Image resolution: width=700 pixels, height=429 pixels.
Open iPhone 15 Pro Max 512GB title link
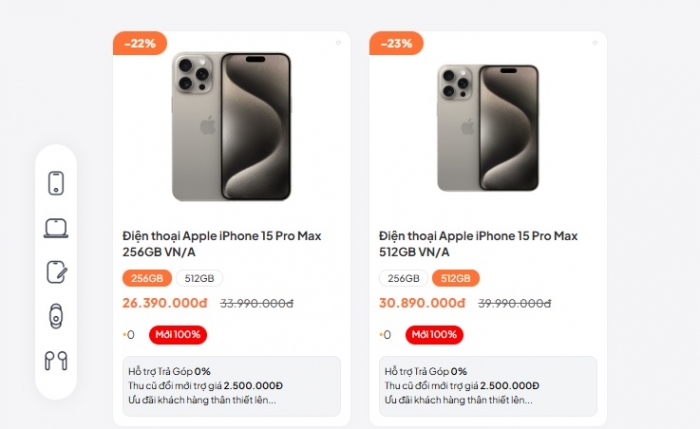[478, 244]
